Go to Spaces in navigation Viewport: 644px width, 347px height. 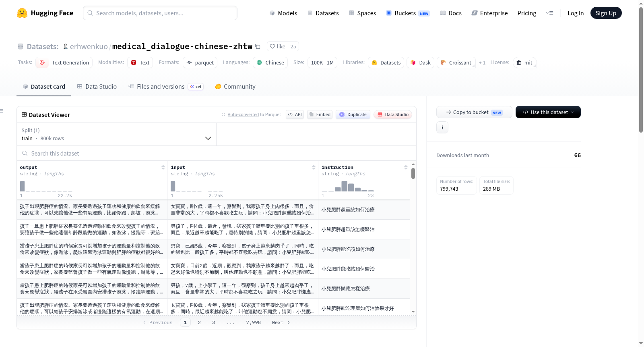(362, 13)
